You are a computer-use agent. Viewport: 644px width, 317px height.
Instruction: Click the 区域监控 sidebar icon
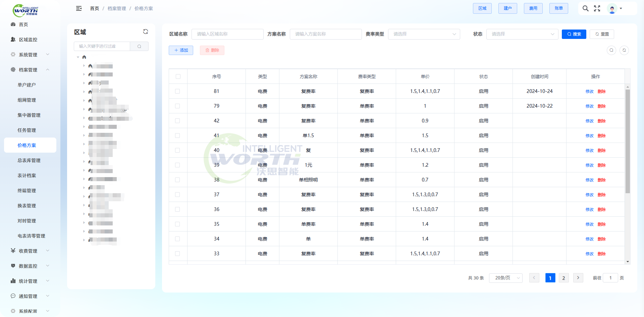tap(13, 40)
